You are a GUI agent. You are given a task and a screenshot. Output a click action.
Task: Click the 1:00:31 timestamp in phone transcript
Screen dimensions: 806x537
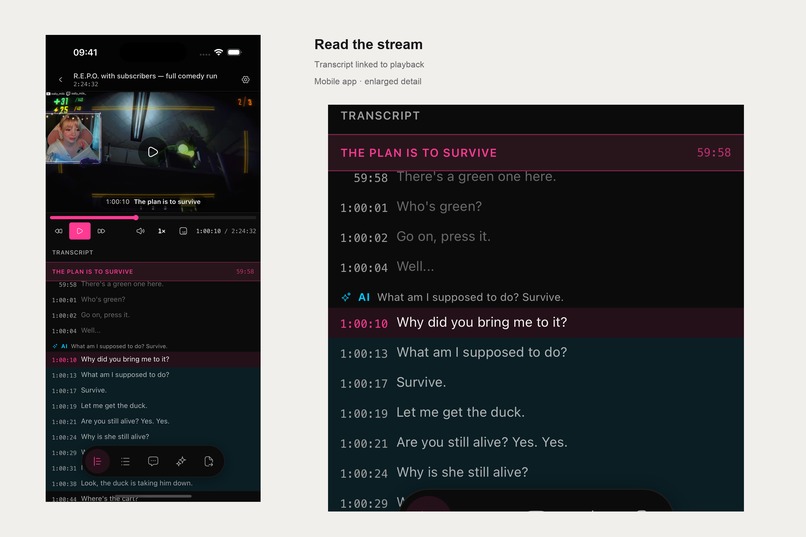(x=64, y=468)
